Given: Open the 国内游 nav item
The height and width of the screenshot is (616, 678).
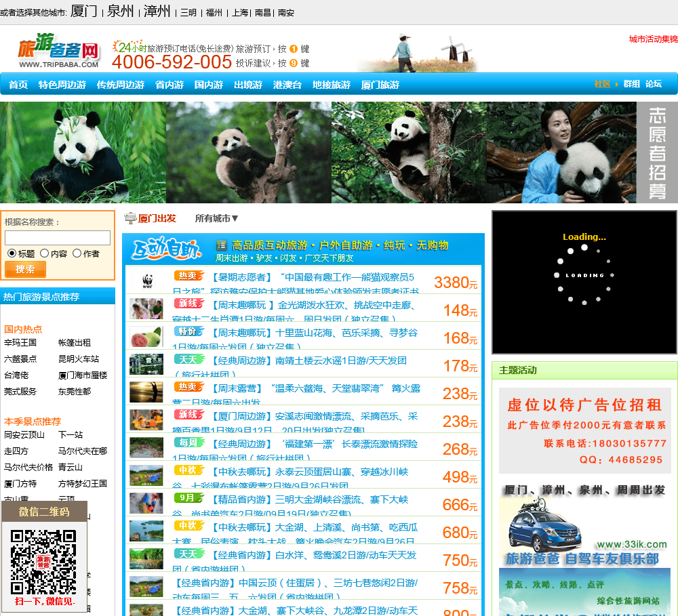Looking at the screenshot, I should coord(209,84).
